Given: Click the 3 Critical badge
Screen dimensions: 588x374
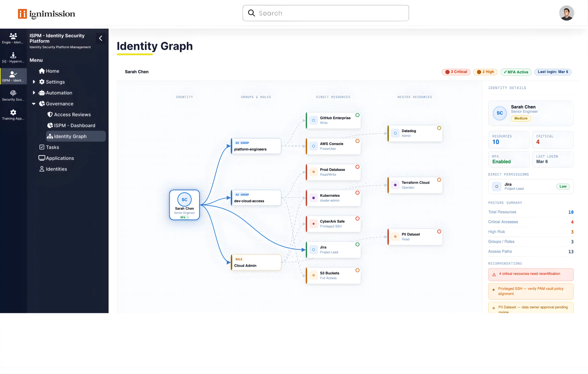Looking at the screenshot, I should 456,72.
